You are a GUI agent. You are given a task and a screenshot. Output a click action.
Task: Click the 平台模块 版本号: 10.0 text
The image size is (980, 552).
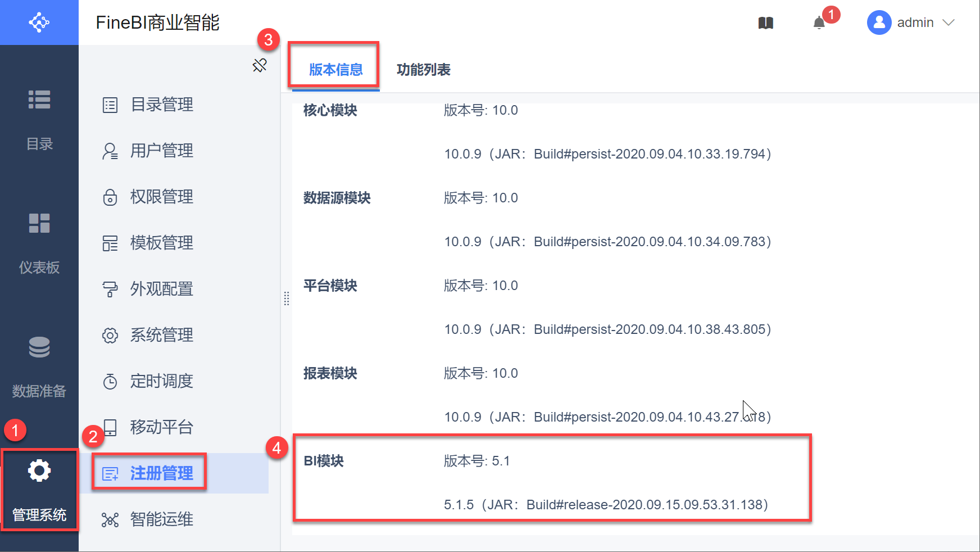coord(481,286)
